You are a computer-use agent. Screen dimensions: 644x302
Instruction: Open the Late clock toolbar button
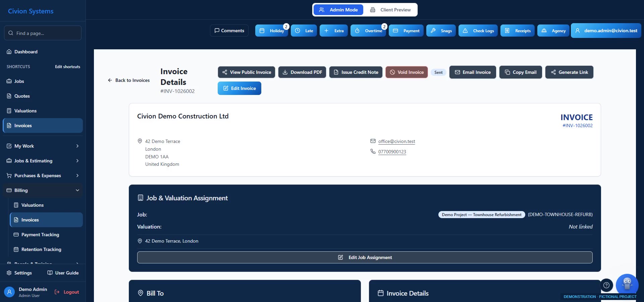[x=304, y=31]
